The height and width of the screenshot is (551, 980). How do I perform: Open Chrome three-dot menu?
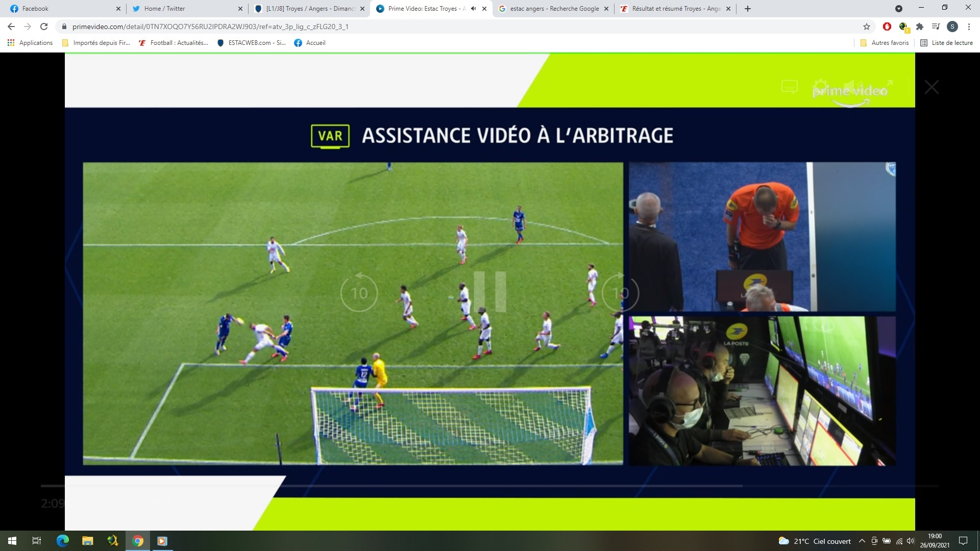click(x=969, y=27)
